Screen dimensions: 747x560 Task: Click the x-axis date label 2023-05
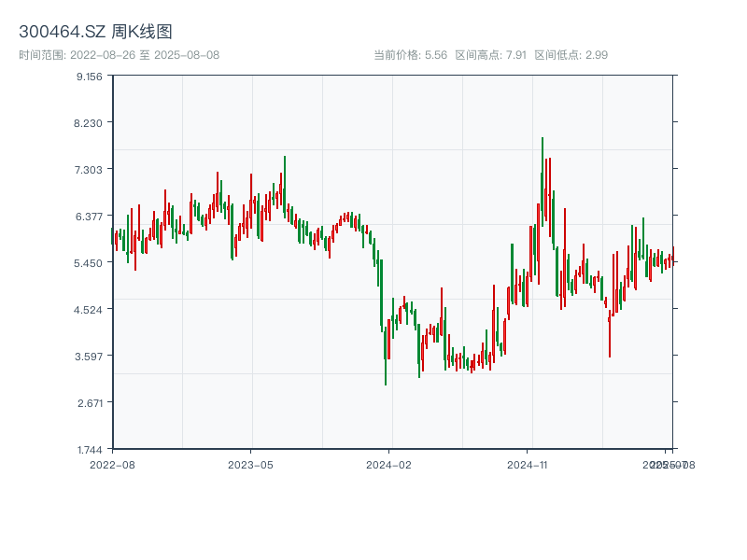[250, 465]
